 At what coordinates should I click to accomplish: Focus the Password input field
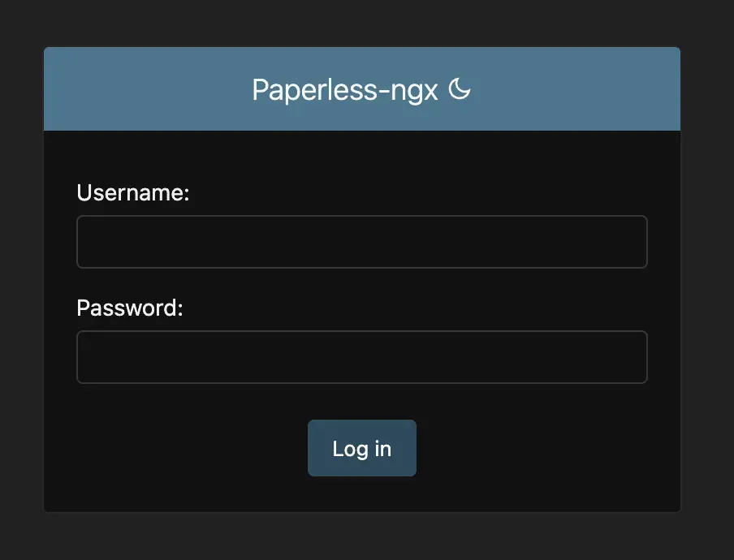[x=362, y=357]
